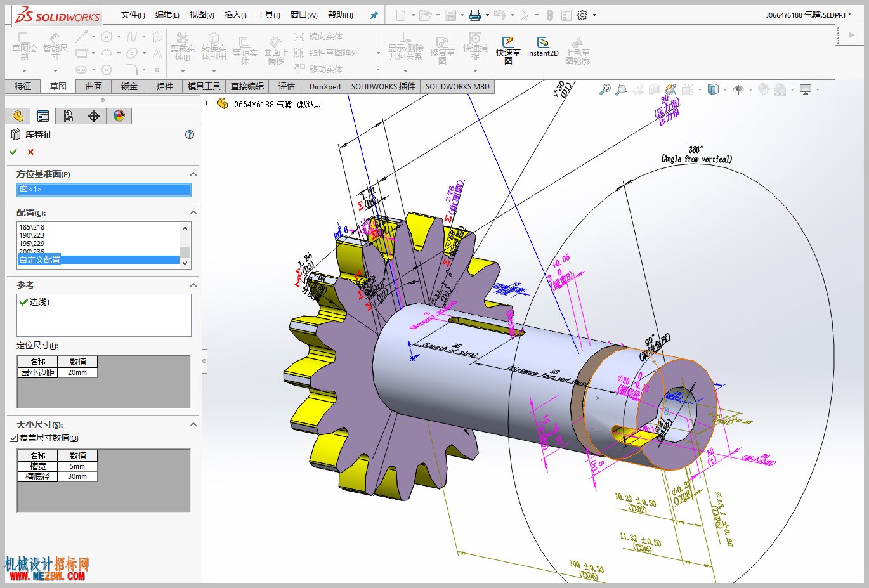This screenshot has height=588, width=869.
Task: Open the Line tool dropdown arrow
Action: (x=93, y=37)
